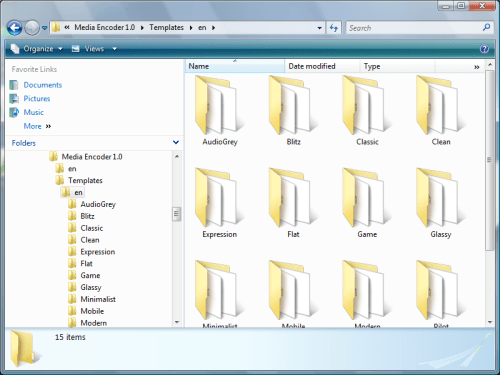Select Blitz in folder tree
Viewport: 500px width, 375px height.
point(87,216)
